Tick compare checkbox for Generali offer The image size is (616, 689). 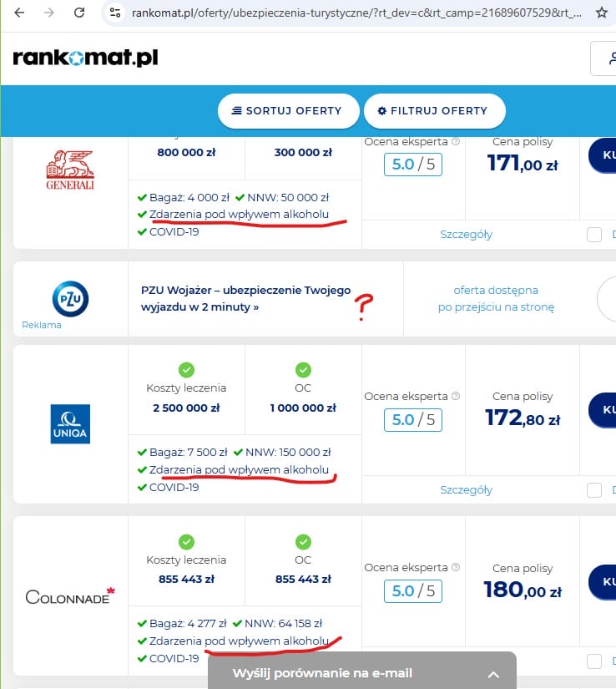594,235
